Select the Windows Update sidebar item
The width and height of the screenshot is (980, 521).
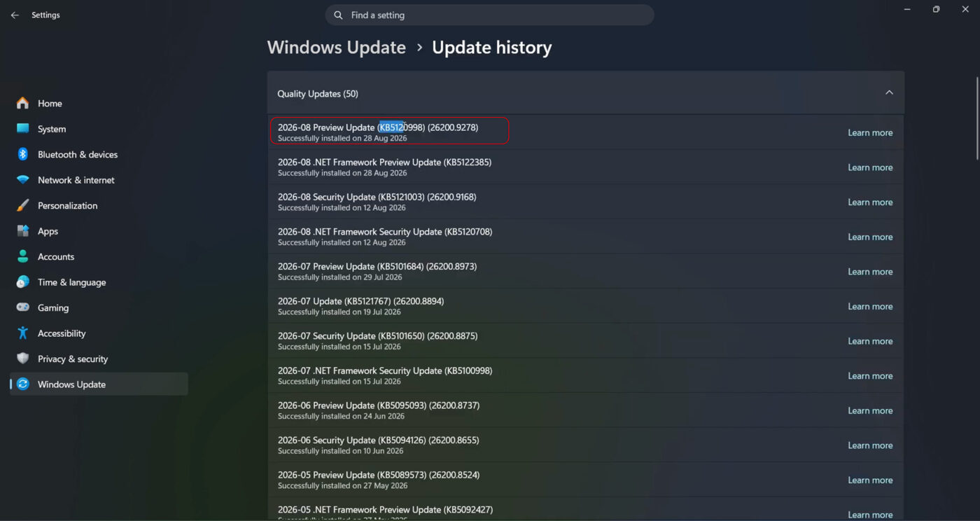(99, 384)
